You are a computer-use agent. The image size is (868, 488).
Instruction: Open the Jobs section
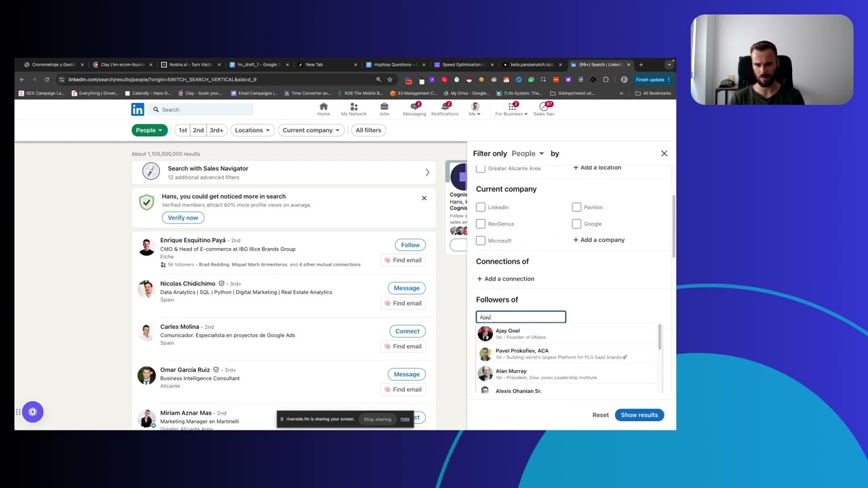384,109
